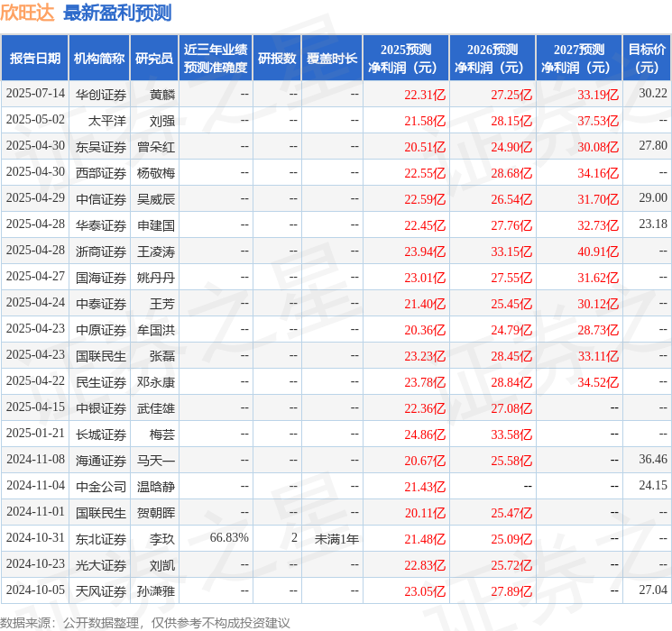Image resolution: width=672 pixels, height=631 pixels.
Task: Click the 报告日期 column header
Action: pyautogui.click(x=34, y=59)
